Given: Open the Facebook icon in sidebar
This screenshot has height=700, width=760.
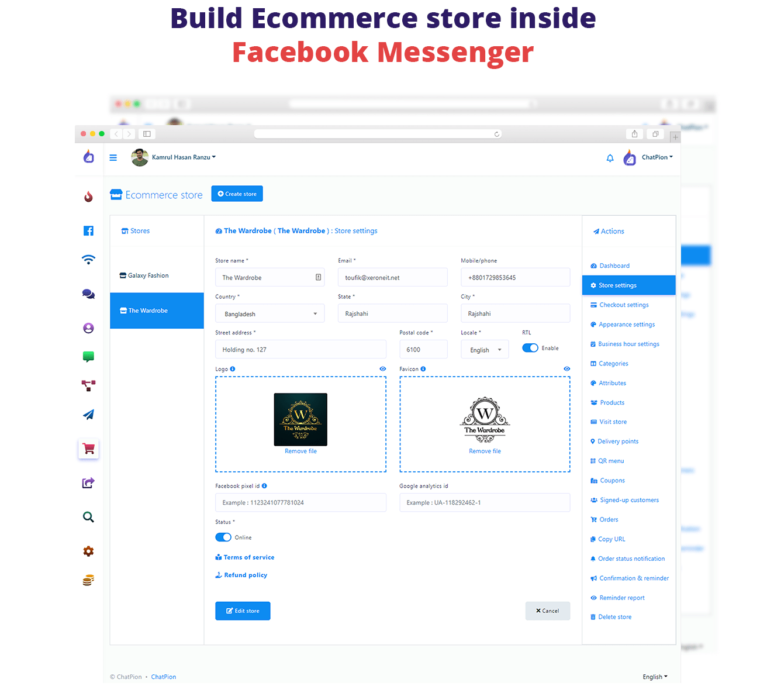Looking at the screenshot, I should click(x=88, y=230).
